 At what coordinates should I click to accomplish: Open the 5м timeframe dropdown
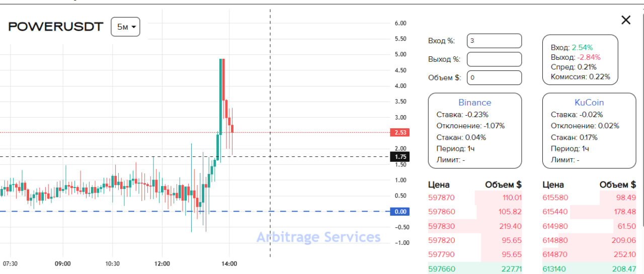125,27
